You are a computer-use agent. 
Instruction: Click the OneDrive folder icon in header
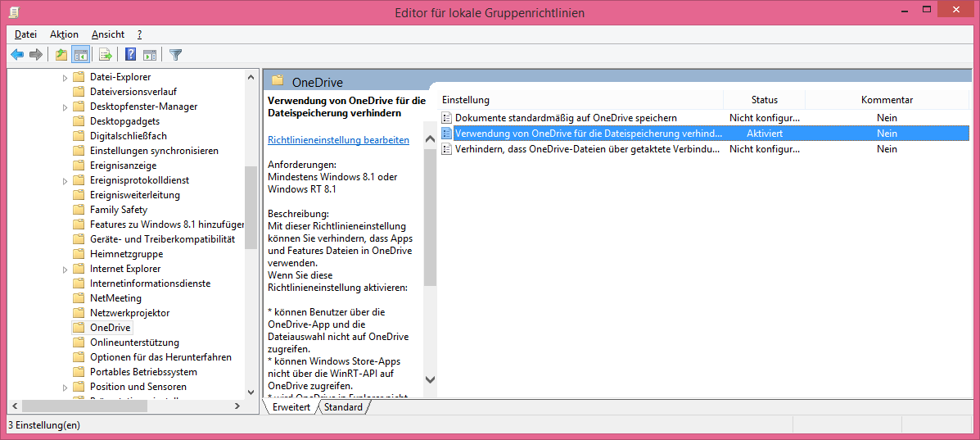click(x=278, y=80)
